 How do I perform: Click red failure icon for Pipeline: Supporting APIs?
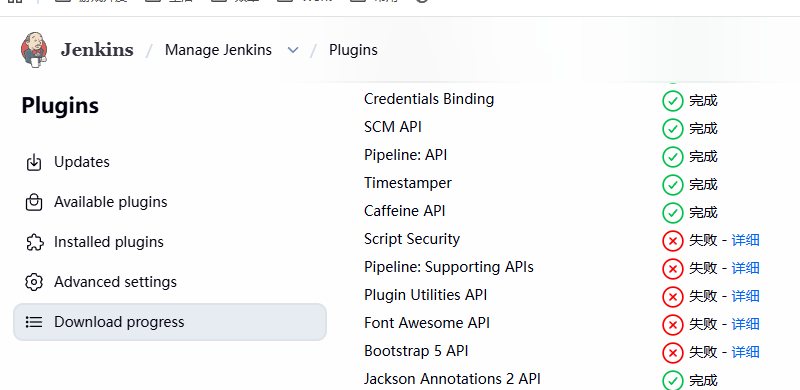pos(672,269)
